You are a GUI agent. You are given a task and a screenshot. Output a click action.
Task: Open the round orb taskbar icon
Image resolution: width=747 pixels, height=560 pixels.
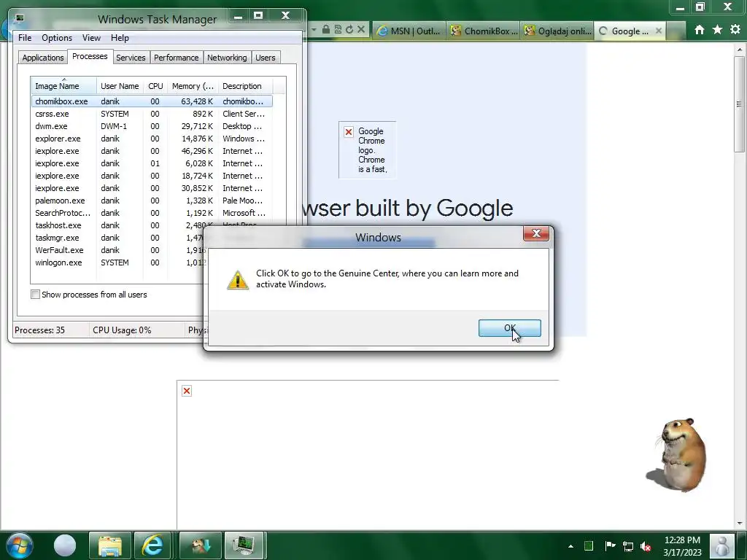click(x=65, y=545)
